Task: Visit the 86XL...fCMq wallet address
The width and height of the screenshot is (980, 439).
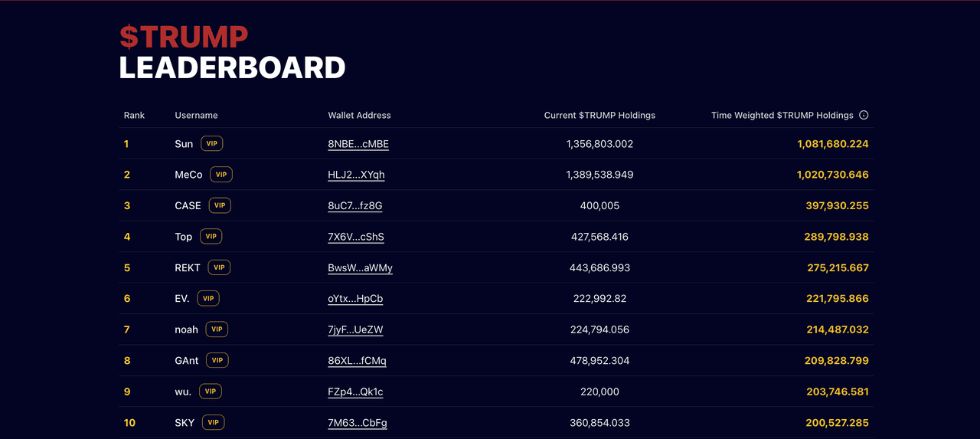Action: pos(357,361)
